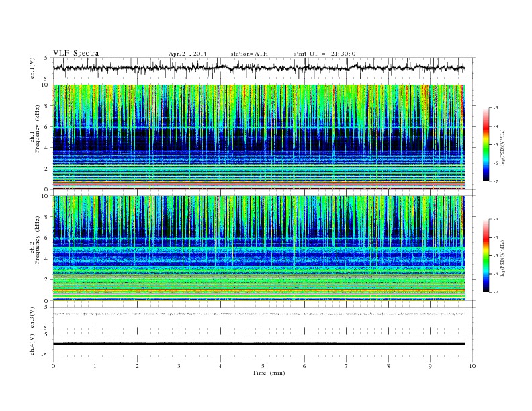This screenshot has width=532, height=411.
Task: Click the "7" minute tick label
Action: pyautogui.click(x=347, y=366)
